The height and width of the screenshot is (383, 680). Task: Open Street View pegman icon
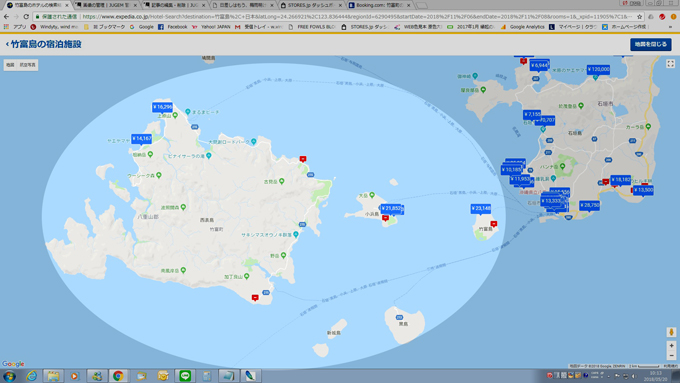pyautogui.click(x=671, y=332)
